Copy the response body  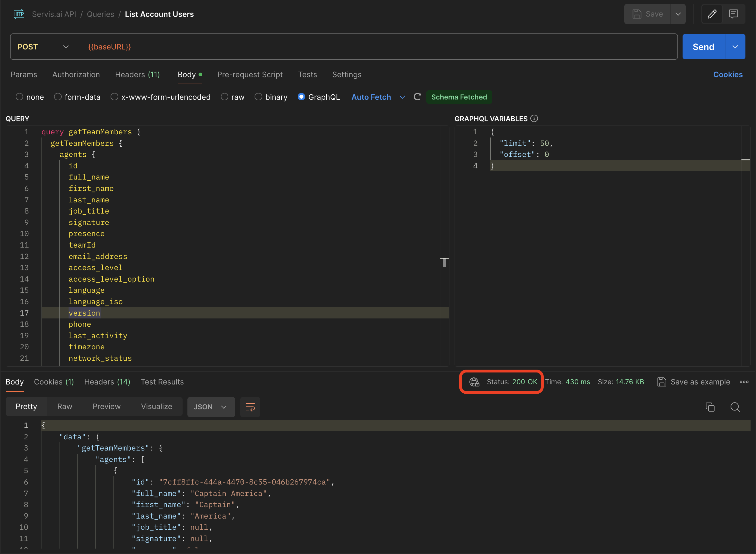point(710,407)
